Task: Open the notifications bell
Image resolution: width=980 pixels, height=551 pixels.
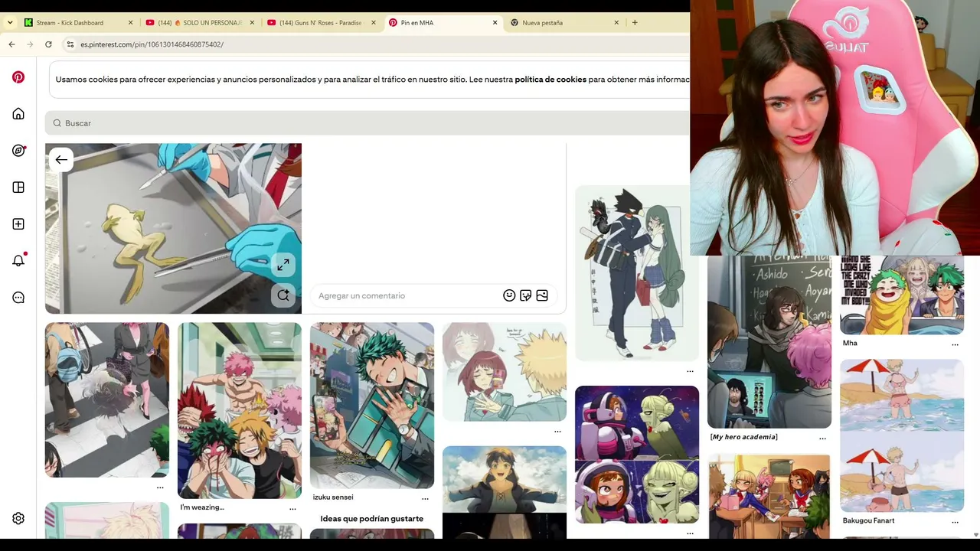Action: pyautogui.click(x=18, y=260)
